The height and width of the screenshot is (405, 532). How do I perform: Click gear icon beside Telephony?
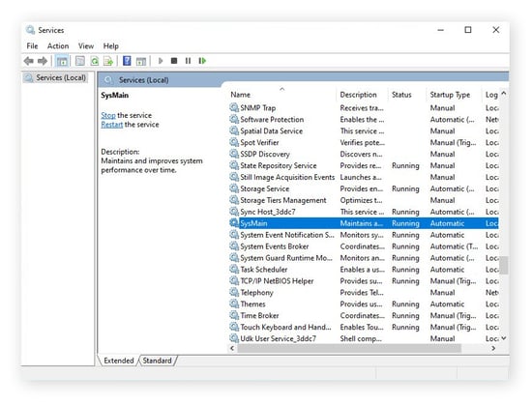(234, 292)
